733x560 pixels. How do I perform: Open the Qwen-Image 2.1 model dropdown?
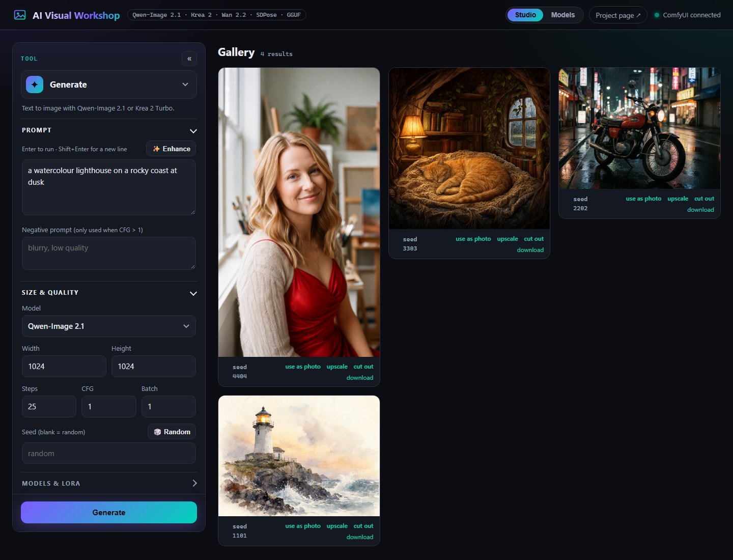[109, 326]
